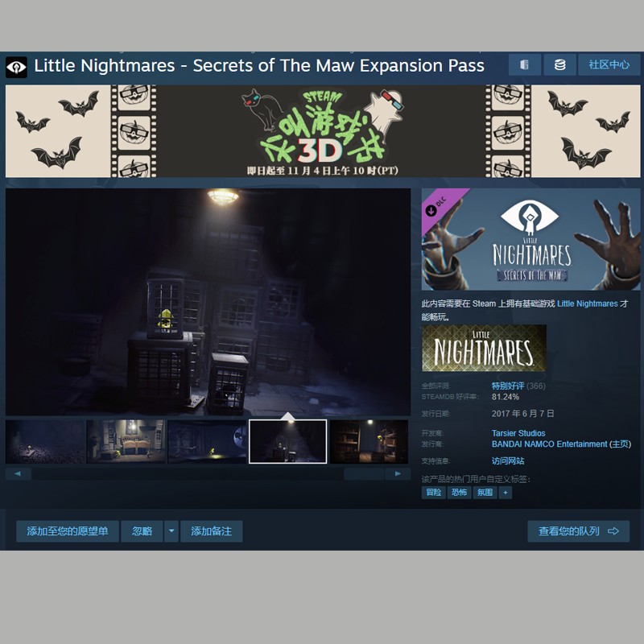The width and height of the screenshot is (644, 644).
Task: Open the 访问网站 visit website link
Action: (508, 460)
